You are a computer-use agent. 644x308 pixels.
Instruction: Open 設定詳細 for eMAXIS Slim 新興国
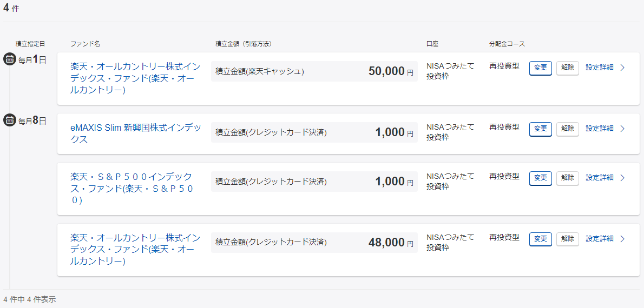point(600,129)
